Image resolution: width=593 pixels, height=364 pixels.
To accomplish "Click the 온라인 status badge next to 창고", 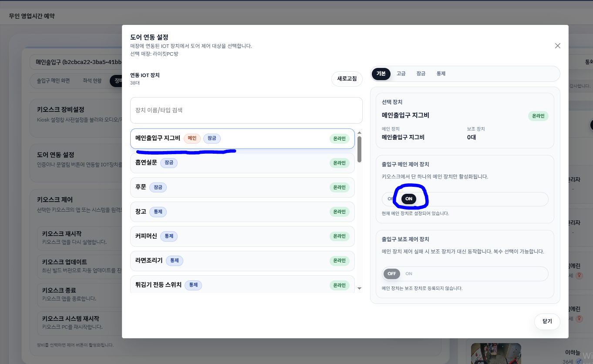I will [340, 212].
